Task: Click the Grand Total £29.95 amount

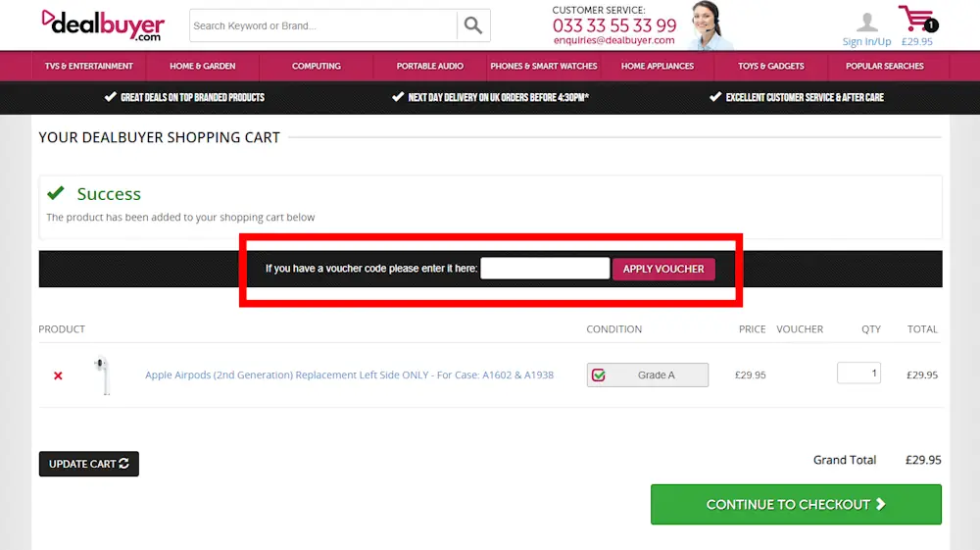Action: coord(923,460)
